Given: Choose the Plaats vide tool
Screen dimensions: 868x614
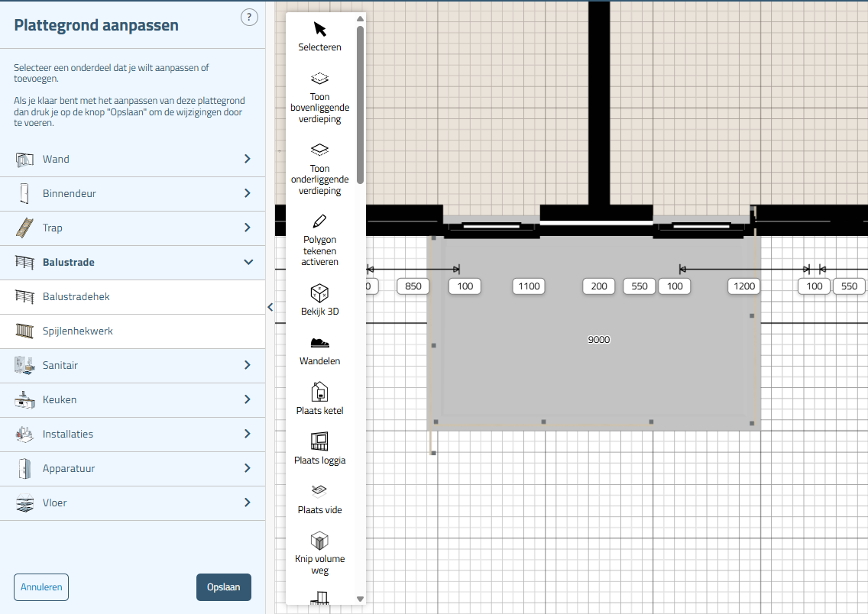Looking at the screenshot, I should tap(319, 491).
